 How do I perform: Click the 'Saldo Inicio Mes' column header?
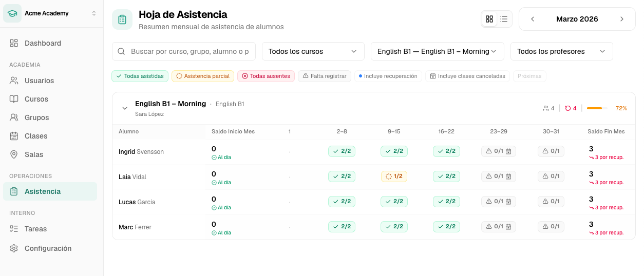[x=233, y=132]
